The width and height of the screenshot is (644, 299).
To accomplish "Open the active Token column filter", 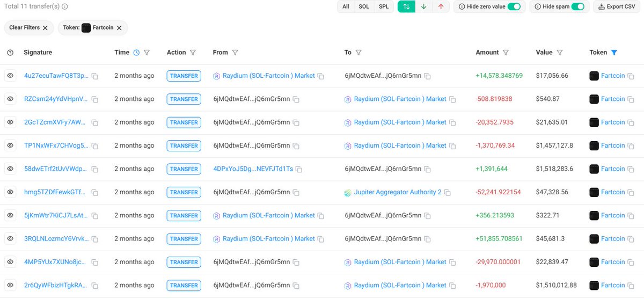I will click(x=614, y=53).
